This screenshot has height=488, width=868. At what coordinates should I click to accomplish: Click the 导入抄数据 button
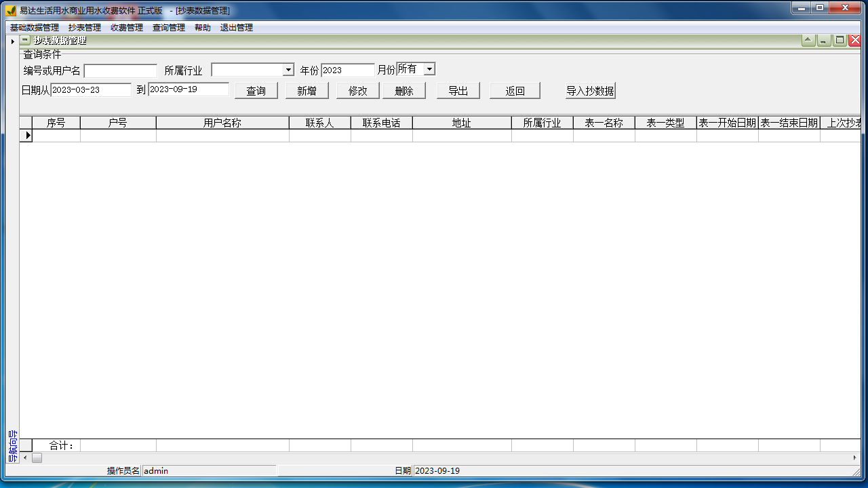coord(590,91)
